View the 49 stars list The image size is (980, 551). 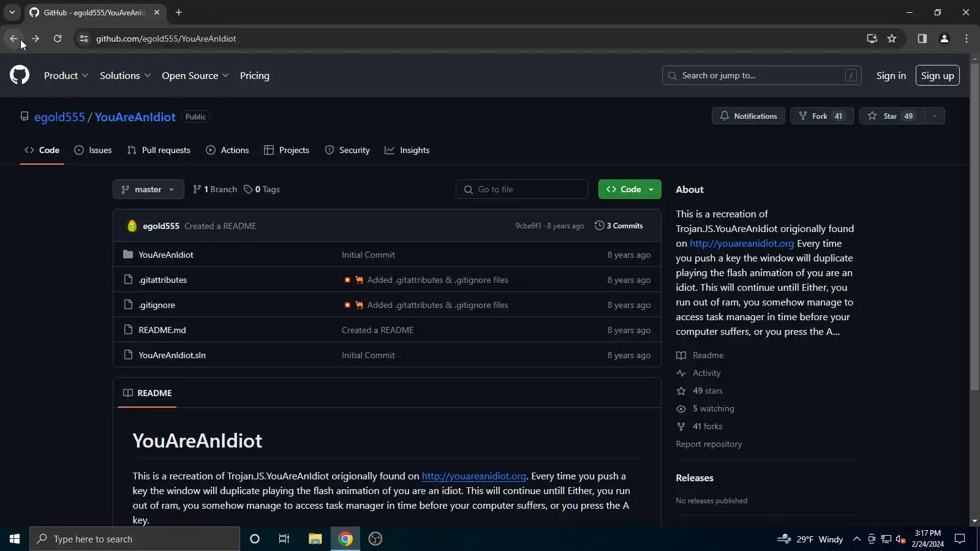point(699,391)
